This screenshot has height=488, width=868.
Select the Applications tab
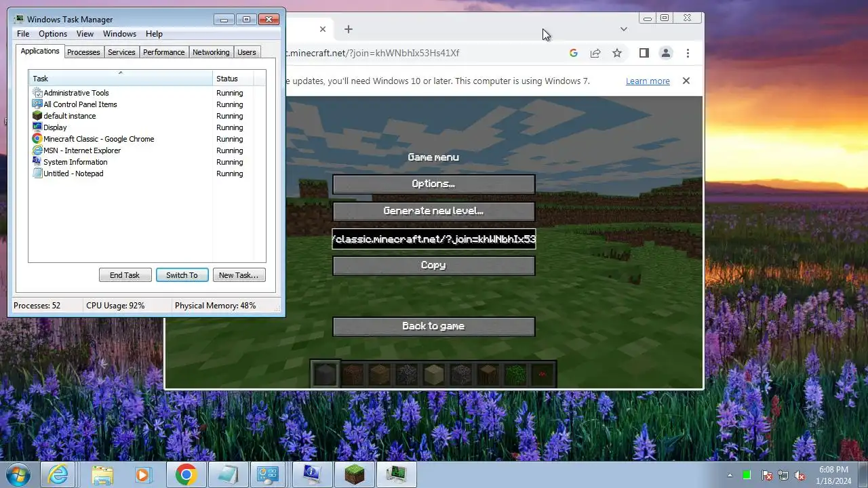40,51
